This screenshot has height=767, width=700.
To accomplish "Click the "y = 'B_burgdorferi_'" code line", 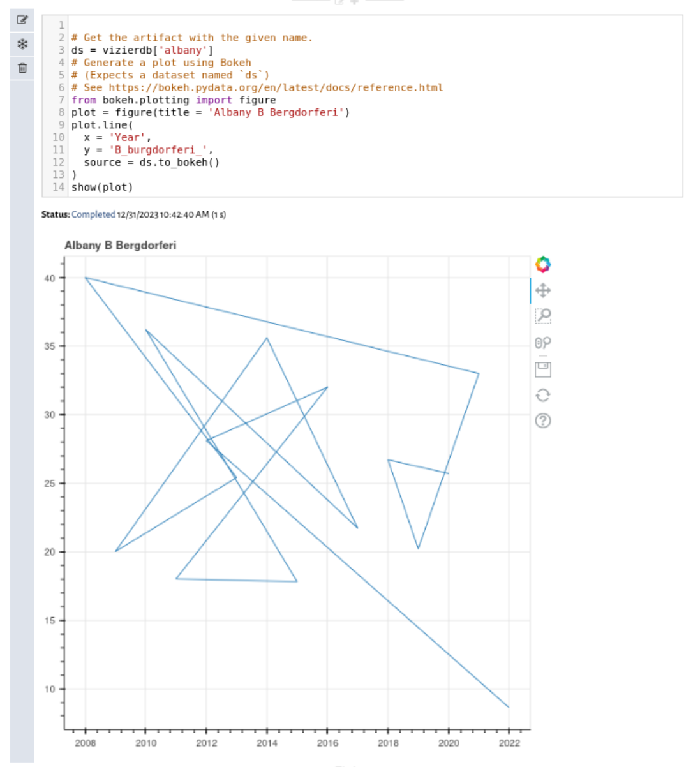I will [x=148, y=149].
